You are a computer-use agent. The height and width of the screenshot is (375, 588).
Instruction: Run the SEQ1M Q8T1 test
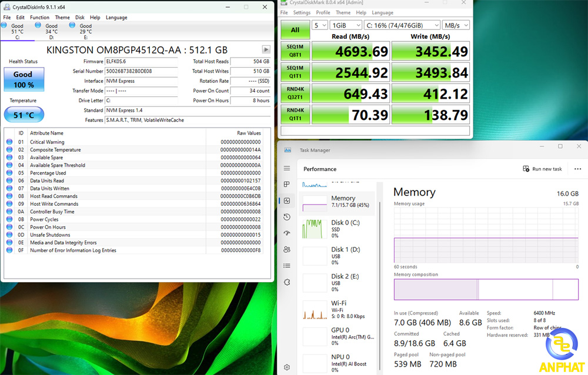(x=296, y=51)
